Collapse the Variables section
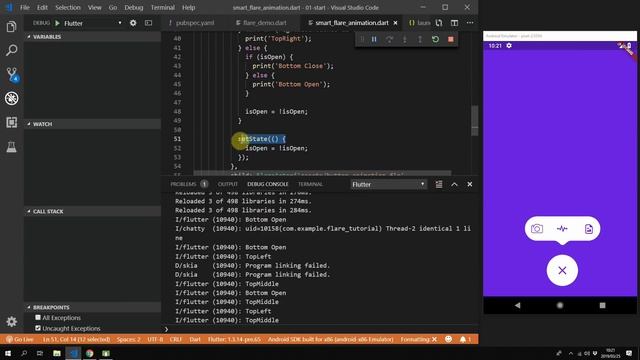This screenshot has height=360, width=640. tap(92, 37)
